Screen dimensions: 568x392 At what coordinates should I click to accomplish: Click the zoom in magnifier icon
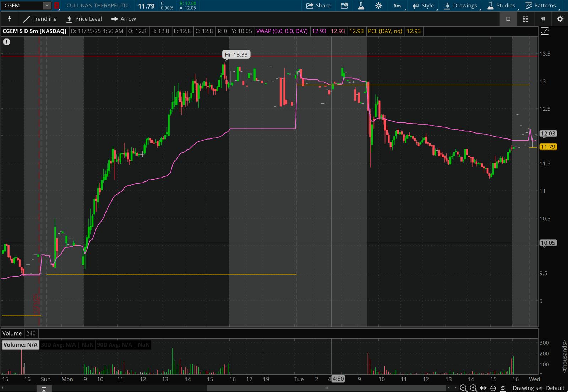click(473, 388)
